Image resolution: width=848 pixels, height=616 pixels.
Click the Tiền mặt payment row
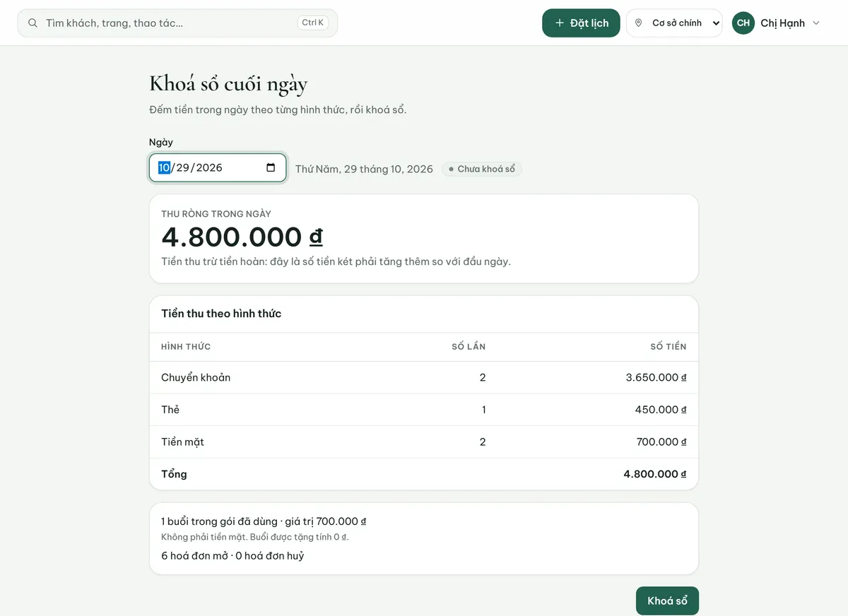coord(424,442)
